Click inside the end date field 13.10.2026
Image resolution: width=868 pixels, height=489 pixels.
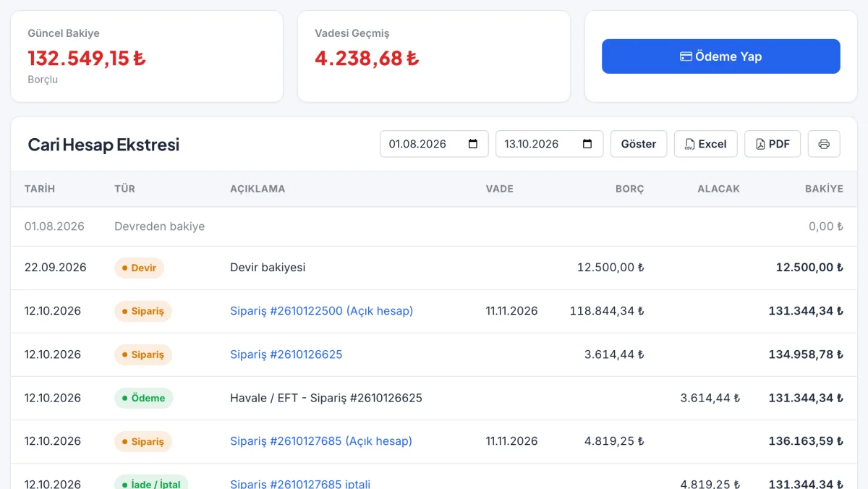point(549,144)
